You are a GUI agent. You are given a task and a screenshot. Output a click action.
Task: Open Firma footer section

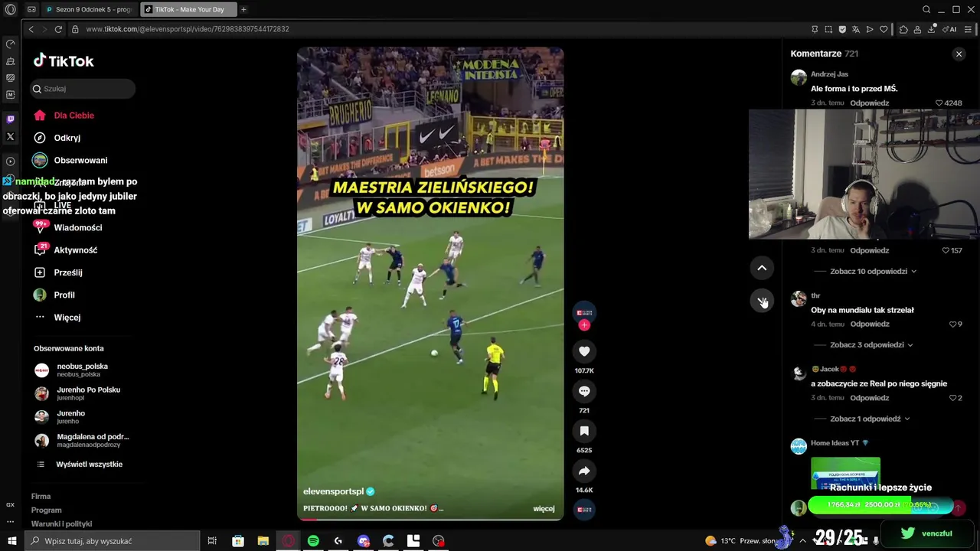click(x=41, y=497)
